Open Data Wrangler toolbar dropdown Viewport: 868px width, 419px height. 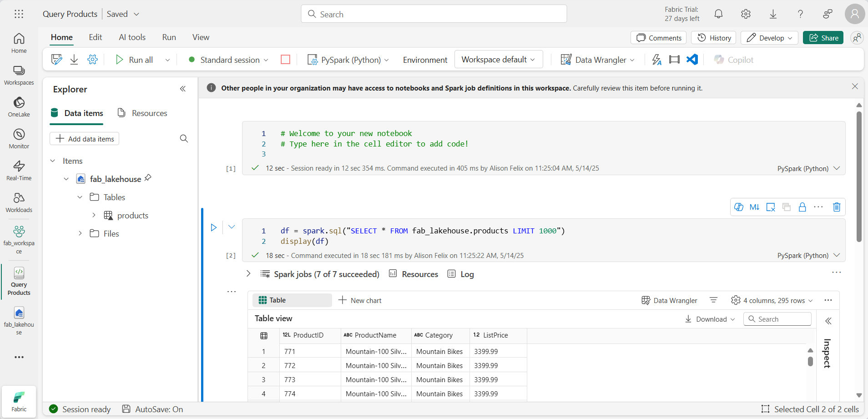[597, 60]
